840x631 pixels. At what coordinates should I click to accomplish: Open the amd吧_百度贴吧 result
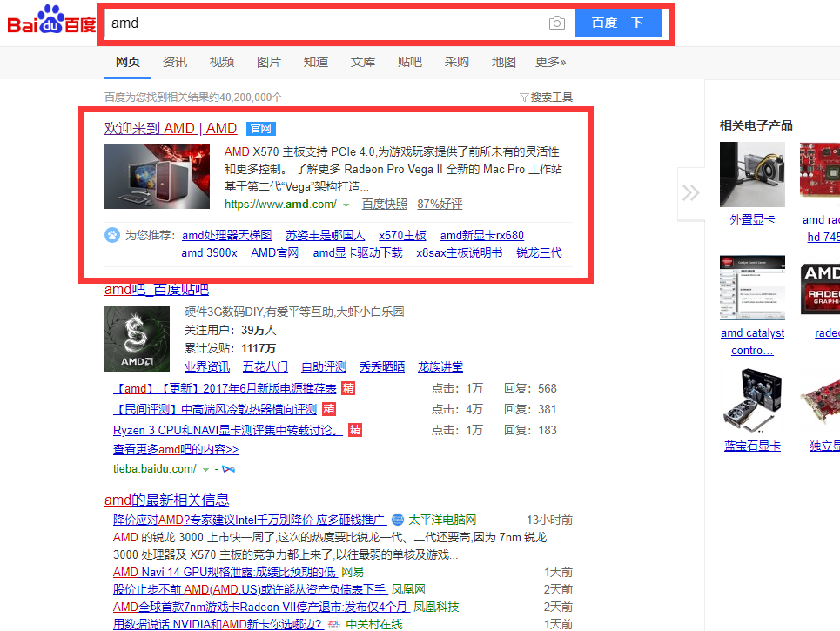point(157,290)
